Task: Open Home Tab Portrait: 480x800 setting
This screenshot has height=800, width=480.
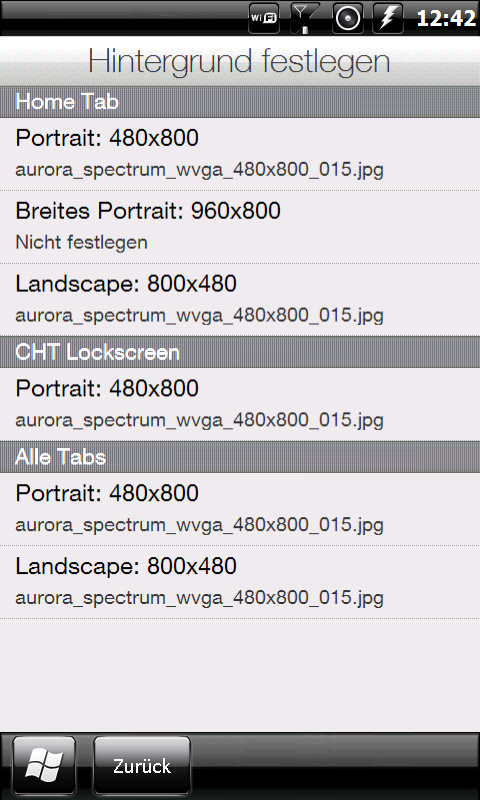Action: pyautogui.click(x=240, y=154)
